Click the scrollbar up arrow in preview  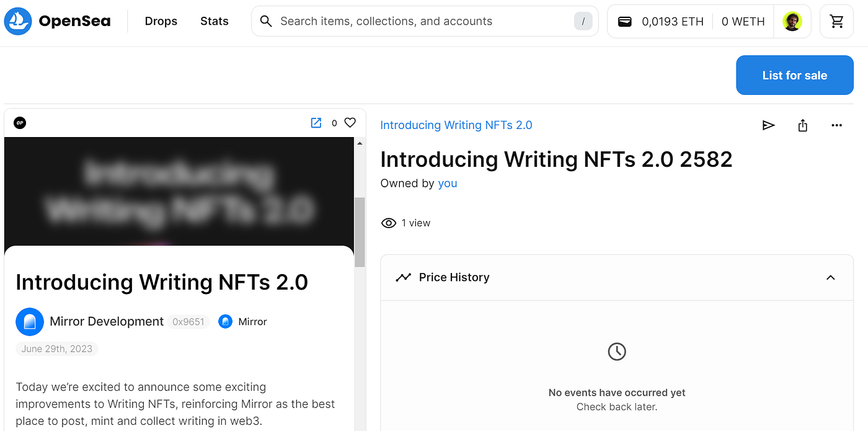(359, 143)
